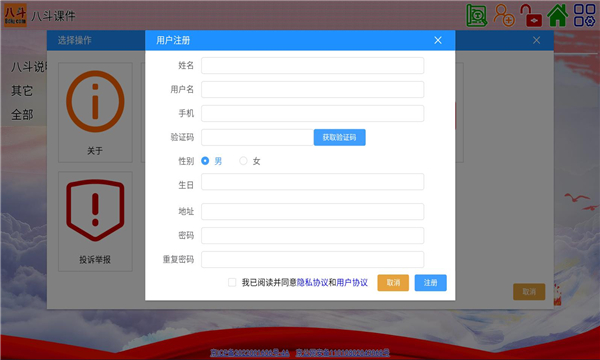
Task: Click the 八斗 logo icon
Action: pos(15,15)
